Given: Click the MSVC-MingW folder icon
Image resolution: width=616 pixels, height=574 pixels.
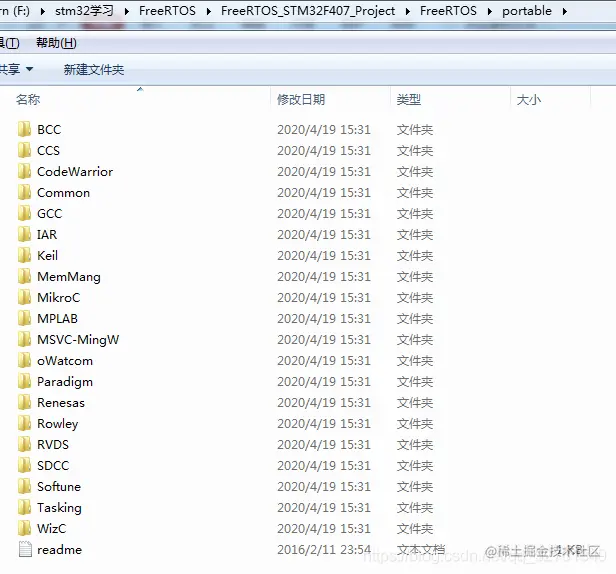Looking at the screenshot, I should click(24, 339).
